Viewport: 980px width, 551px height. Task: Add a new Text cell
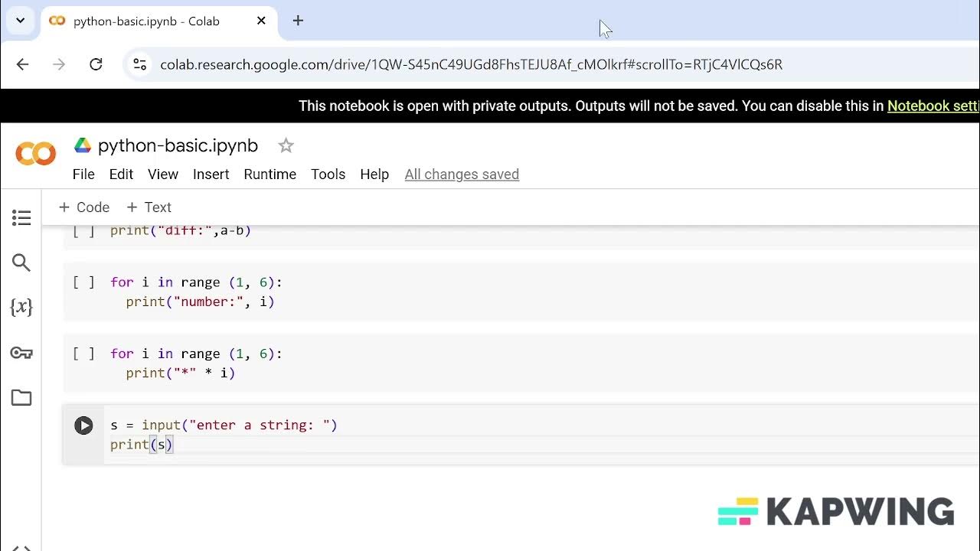click(x=149, y=207)
